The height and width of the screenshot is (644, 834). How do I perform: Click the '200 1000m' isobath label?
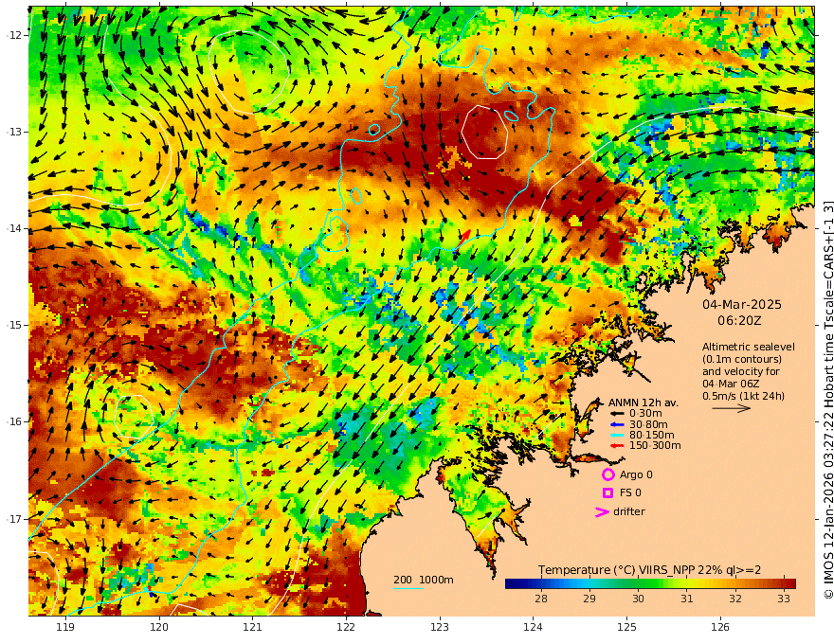click(x=424, y=580)
